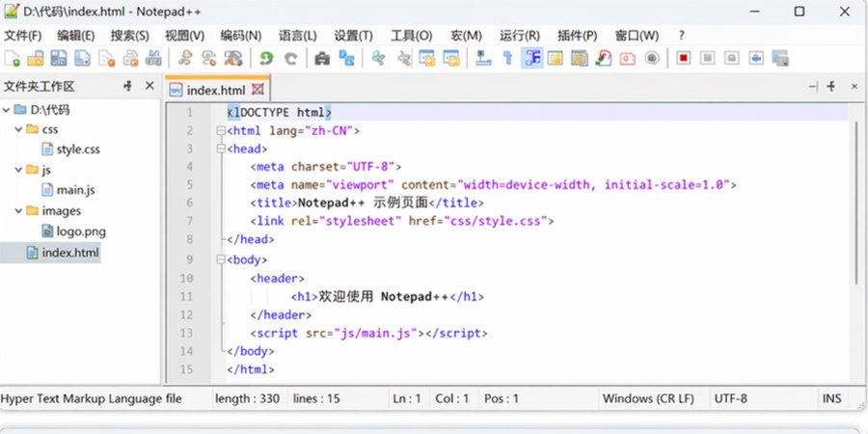This screenshot has height=434, width=868.
Task: Open Find with the binoculars icon
Action: pyautogui.click(x=322, y=58)
